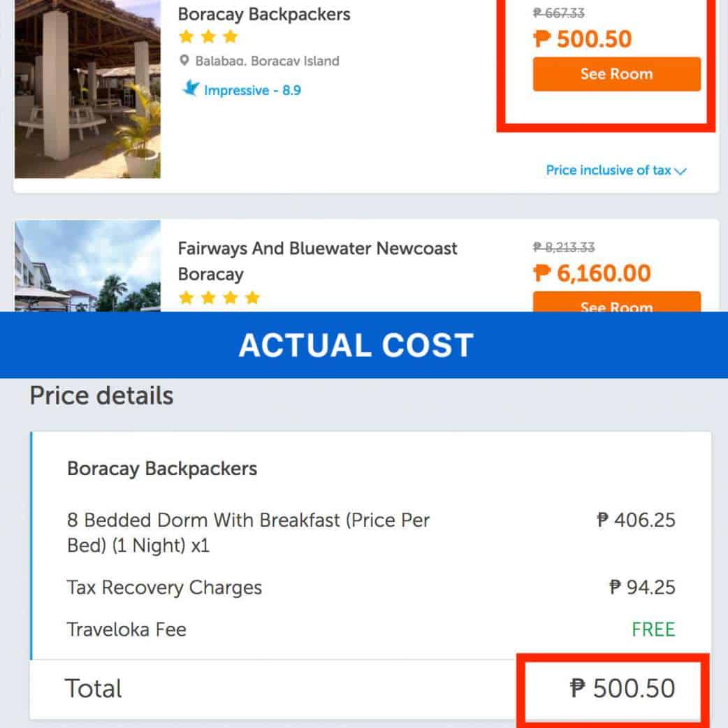The image size is (728, 728).
Task: Click the Balabag, Boracay Island location text
Action: click(x=267, y=61)
